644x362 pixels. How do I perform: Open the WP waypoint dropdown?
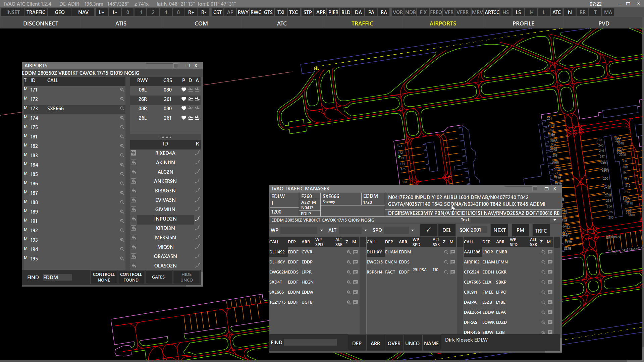(x=322, y=231)
